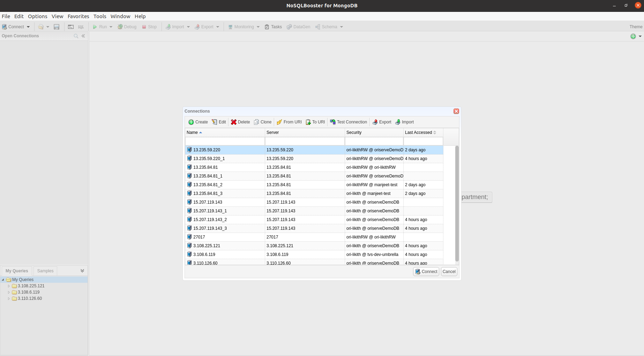Toggle sort order on Name column
644x356 pixels.
click(192, 132)
